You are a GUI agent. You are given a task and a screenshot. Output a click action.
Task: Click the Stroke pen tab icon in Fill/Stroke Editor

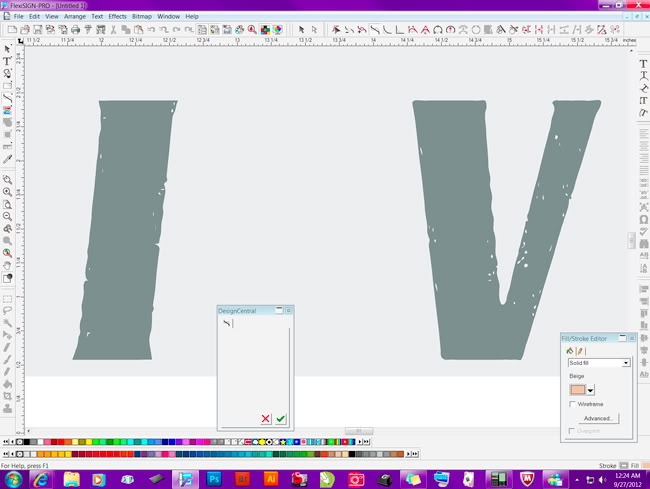point(580,351)
